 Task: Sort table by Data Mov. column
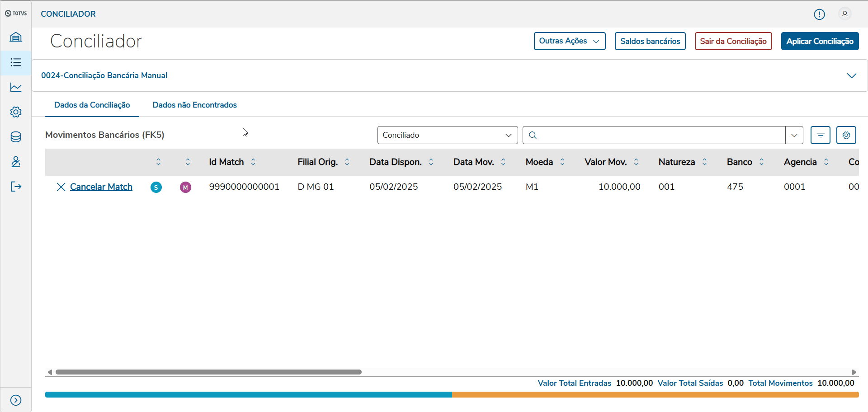(x=503, y=162)
